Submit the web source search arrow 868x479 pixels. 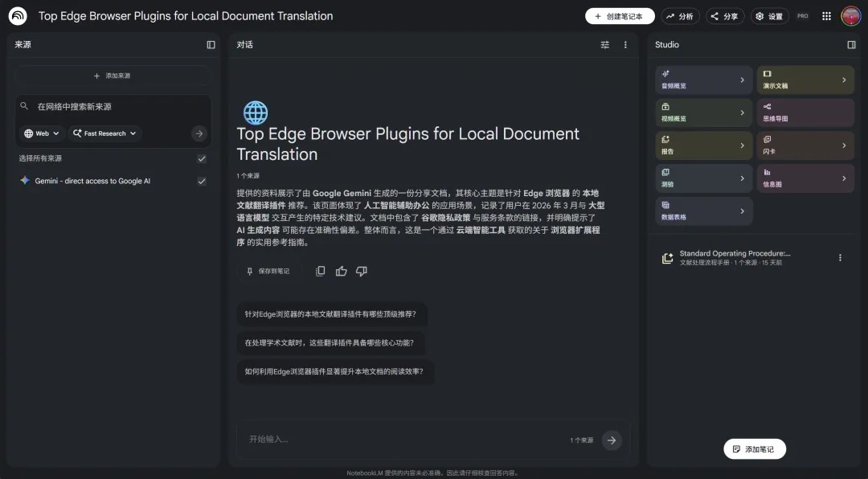tap(199, 133)
